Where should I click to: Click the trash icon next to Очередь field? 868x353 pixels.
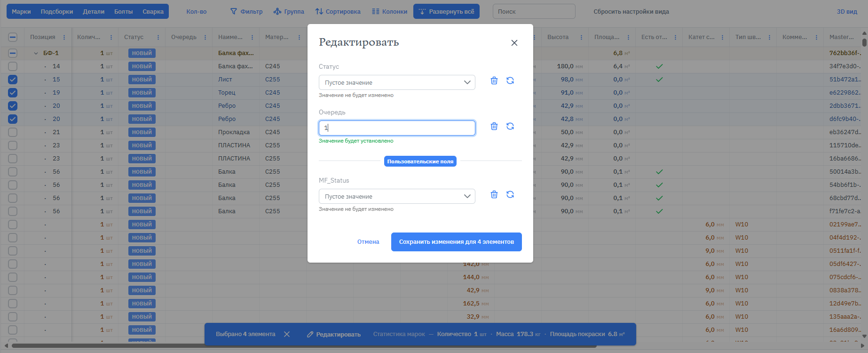point(494,126)
